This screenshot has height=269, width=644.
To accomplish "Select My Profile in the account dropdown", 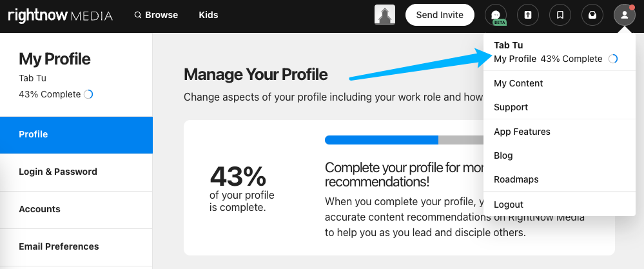I will pos(515,59).
